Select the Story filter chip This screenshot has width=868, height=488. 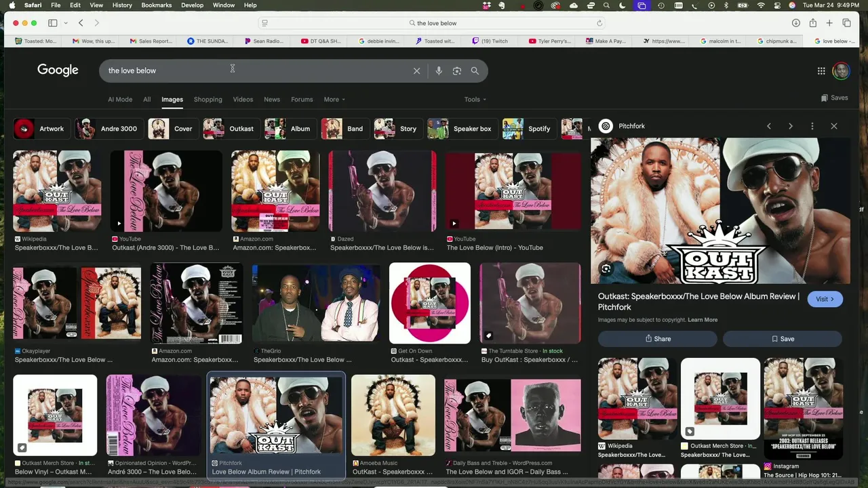[x=398, y=129]
